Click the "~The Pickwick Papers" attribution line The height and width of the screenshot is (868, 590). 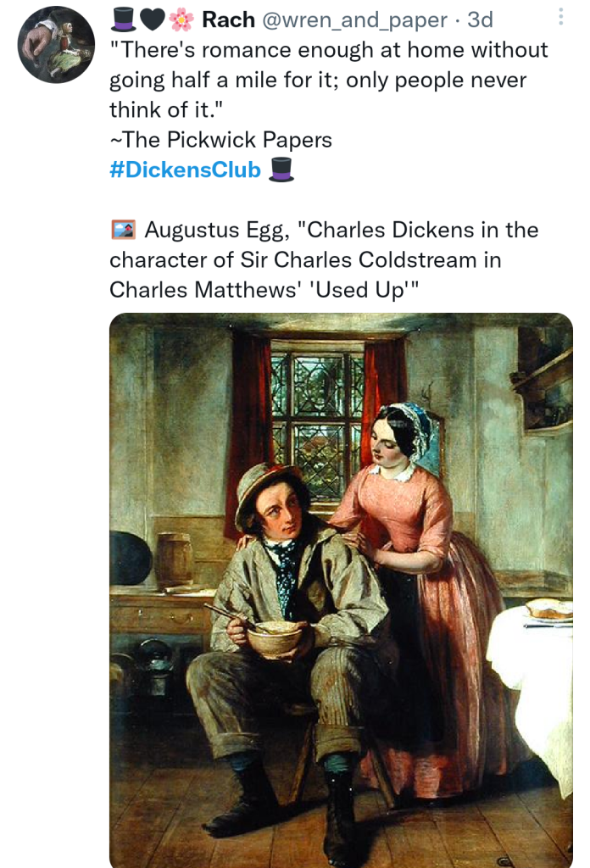tap(220, 140)
